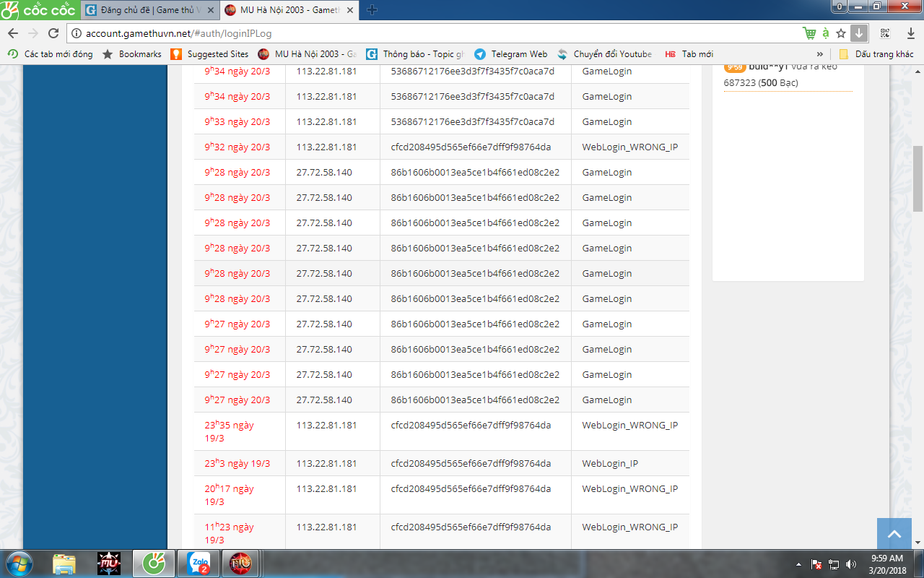Bookmark this page with the star
Image resolution: width=924 pixels, height=578 pixels.
point(841,33)
